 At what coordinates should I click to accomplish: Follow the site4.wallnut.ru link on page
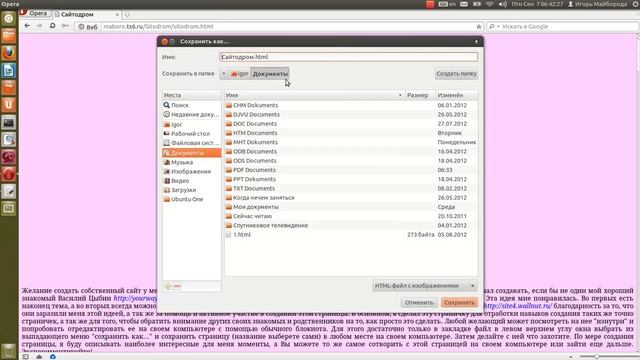coord(517,306)
